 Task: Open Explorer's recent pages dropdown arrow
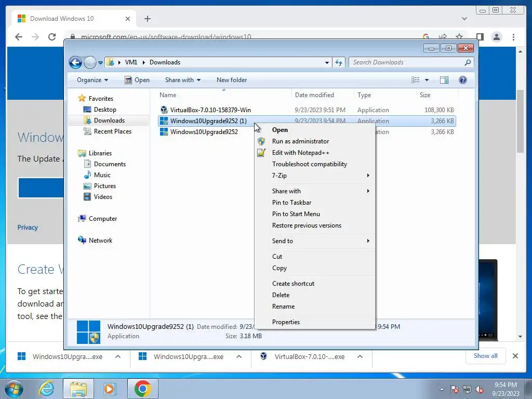point(100,63)
